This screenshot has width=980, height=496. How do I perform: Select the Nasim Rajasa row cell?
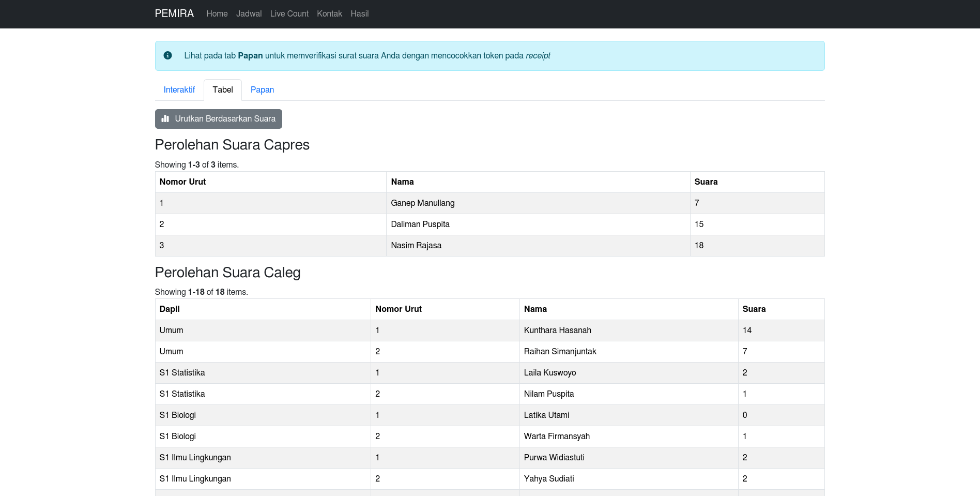click(416, 245)
